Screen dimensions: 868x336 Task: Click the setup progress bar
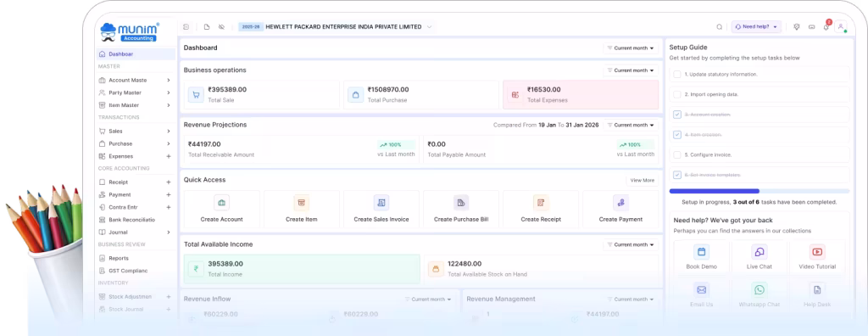pos(759,191)
